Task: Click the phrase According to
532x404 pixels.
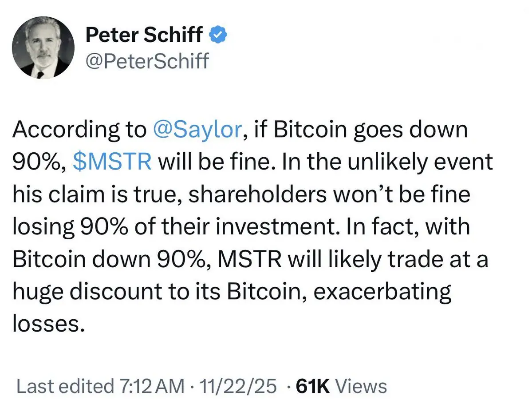Action: (x=79, y=130)
